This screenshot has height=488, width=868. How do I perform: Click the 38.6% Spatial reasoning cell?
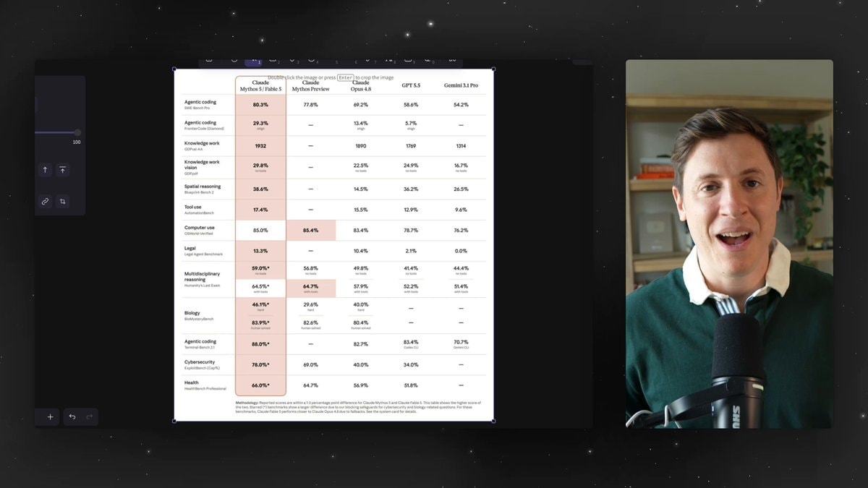(260, 189)
